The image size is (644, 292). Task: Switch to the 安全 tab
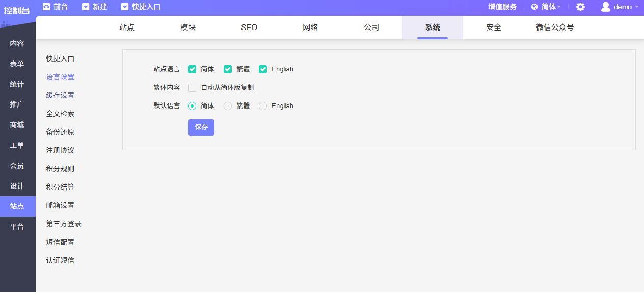[494, 28]
